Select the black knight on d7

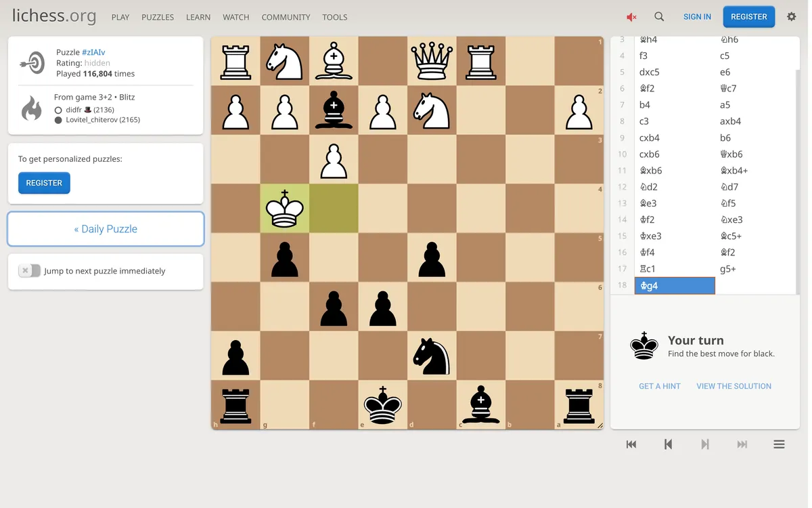tap(432, 356)
